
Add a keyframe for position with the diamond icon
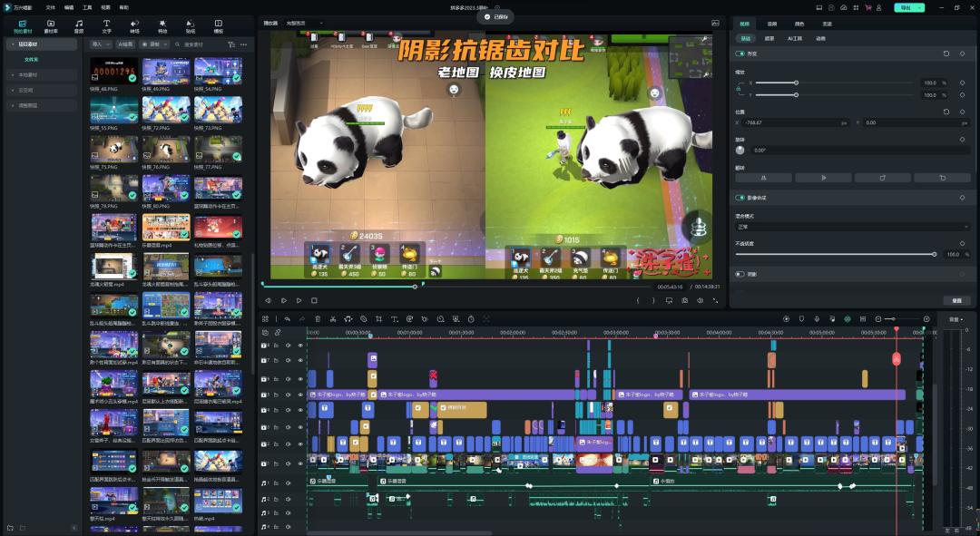point(963,112)
